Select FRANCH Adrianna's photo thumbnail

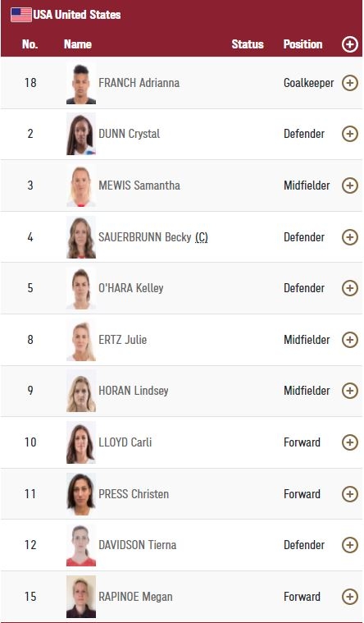(x=81, y=83)
